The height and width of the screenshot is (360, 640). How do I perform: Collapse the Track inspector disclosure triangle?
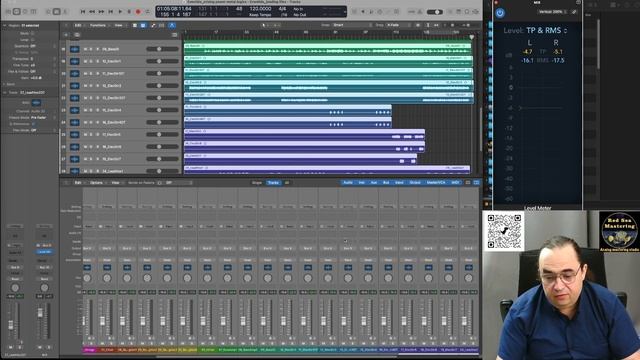pyautogui.click(x=4, y=93)
